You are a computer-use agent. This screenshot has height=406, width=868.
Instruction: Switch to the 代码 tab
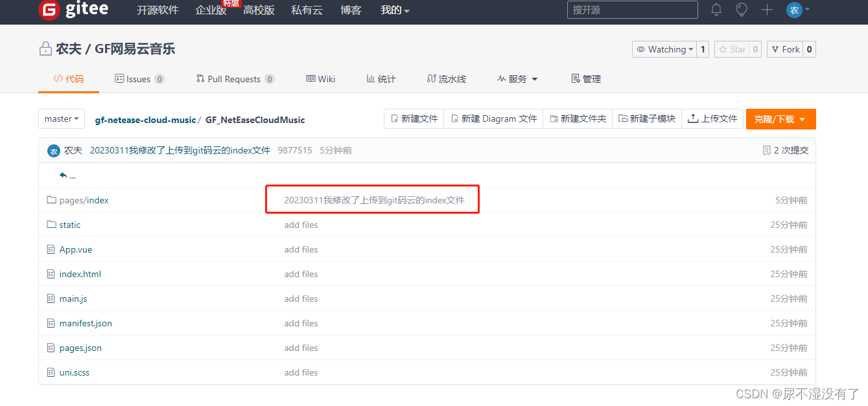[x=69, y=79]
